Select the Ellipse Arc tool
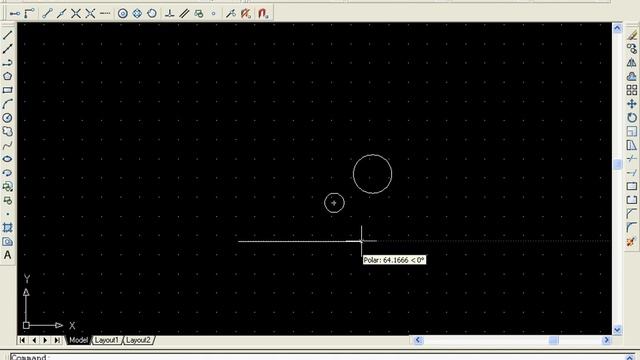The width and height of the screenshot is (640, 360). [7, 173]
